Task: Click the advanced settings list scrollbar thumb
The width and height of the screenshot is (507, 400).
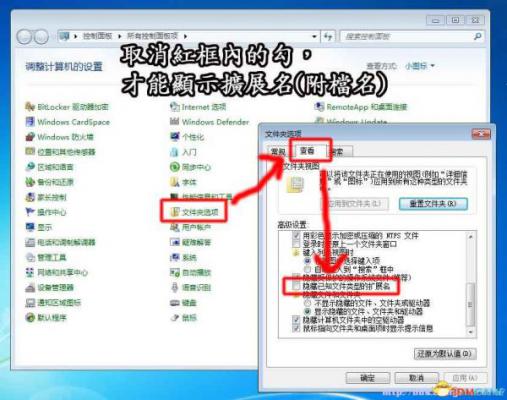Action: (470, 304)
